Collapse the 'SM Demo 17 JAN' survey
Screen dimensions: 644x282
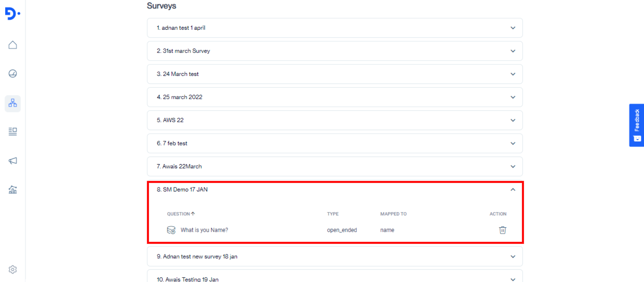(x=513, y=189)
